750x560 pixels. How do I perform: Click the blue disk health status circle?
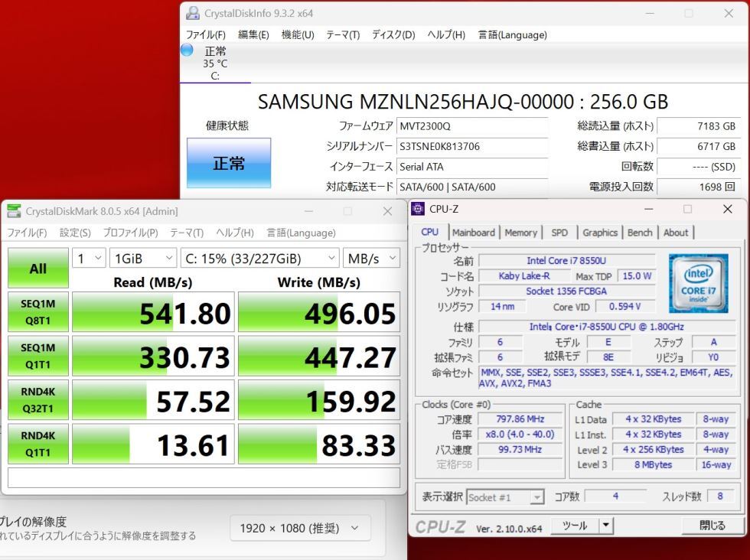[187, 50]
